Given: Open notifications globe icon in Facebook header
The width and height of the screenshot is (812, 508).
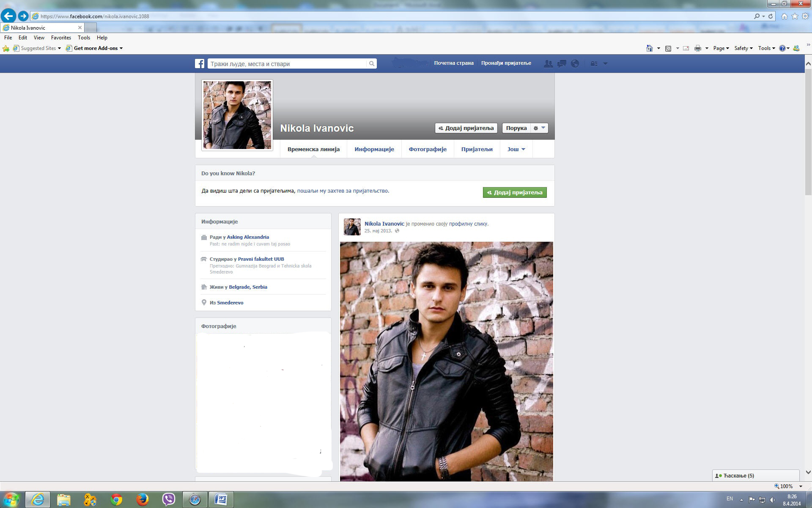Looking at the screenshot, I should [575, 63].
